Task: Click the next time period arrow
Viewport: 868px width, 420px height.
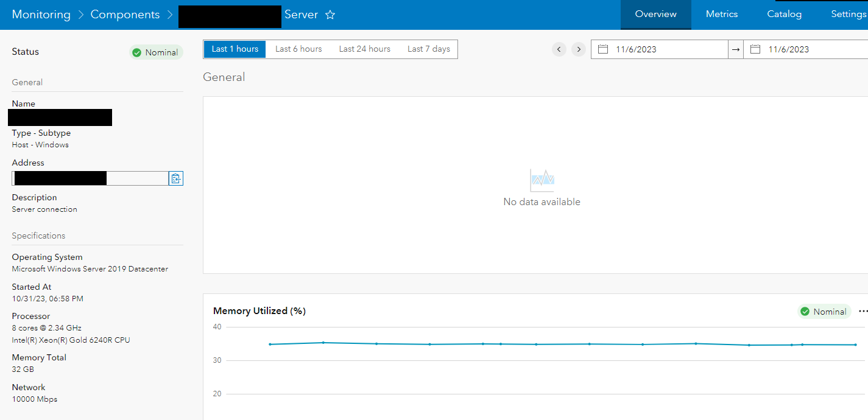Action: tap(578, 49)
